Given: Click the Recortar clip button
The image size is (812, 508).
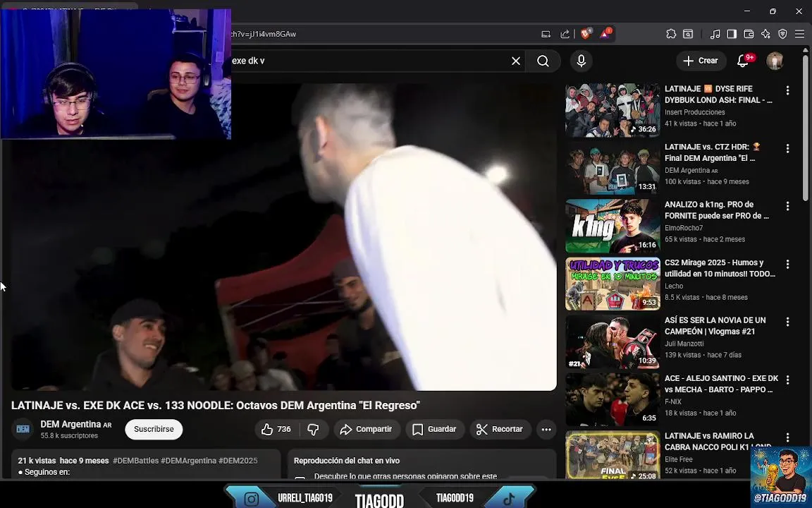Looking at the screenshot, I should [500, 429].
